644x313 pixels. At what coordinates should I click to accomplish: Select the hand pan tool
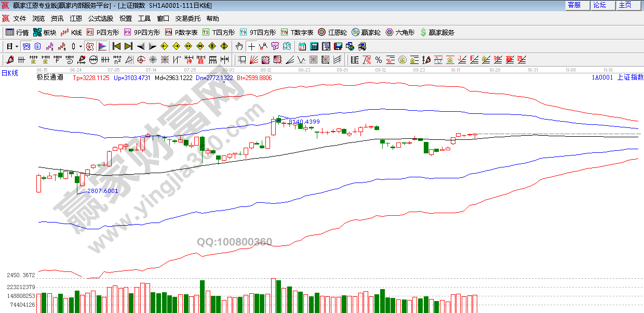[x=239, y=46]
